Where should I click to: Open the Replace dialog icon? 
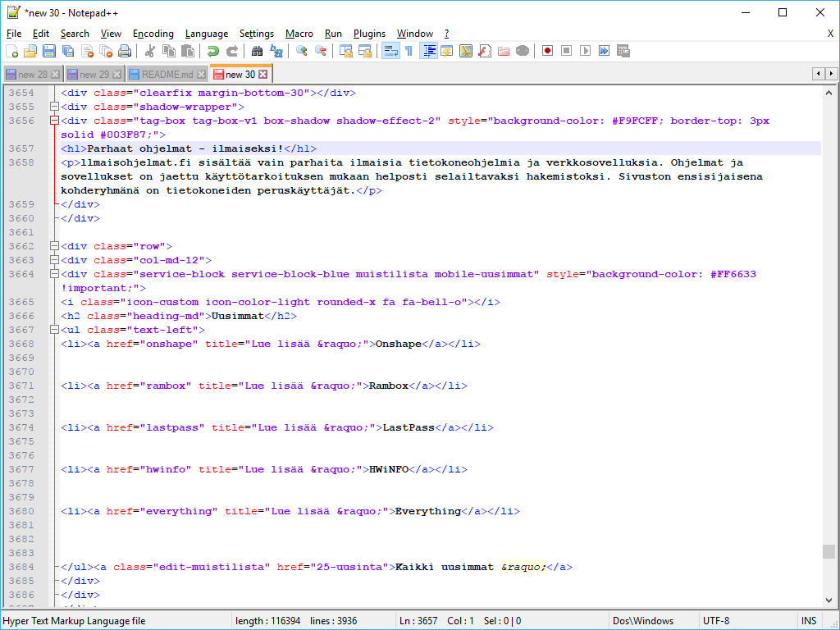point(276,51)
